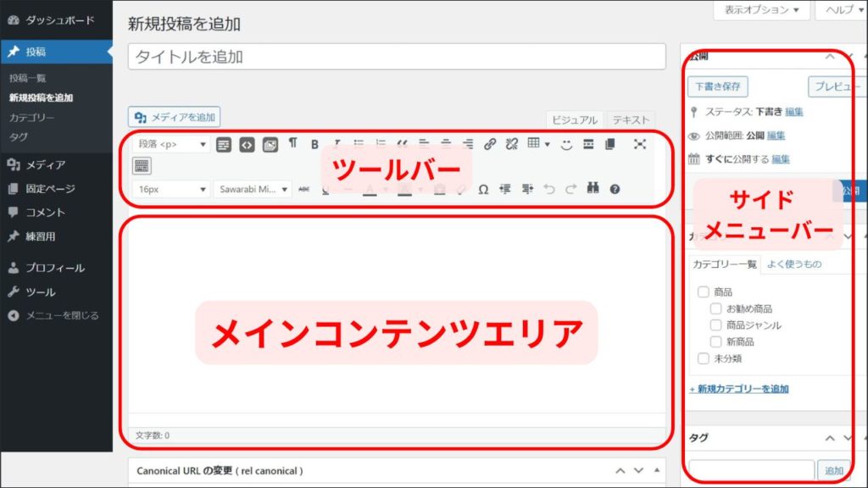The height and width of the screenshot is (488, 868).
Task: Switch to the テキスト editor tab
Action: coord(632,120)
